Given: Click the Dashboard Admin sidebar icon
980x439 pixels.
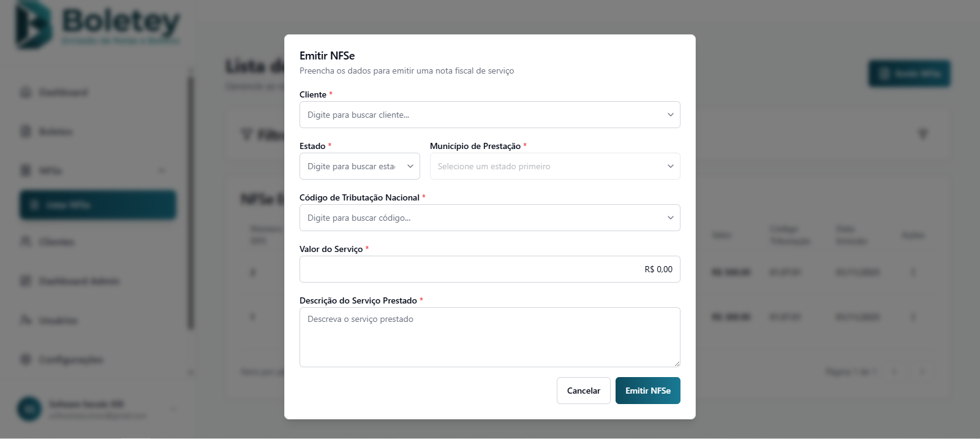Looking at the screenshot, I should [x=26, y=281].
